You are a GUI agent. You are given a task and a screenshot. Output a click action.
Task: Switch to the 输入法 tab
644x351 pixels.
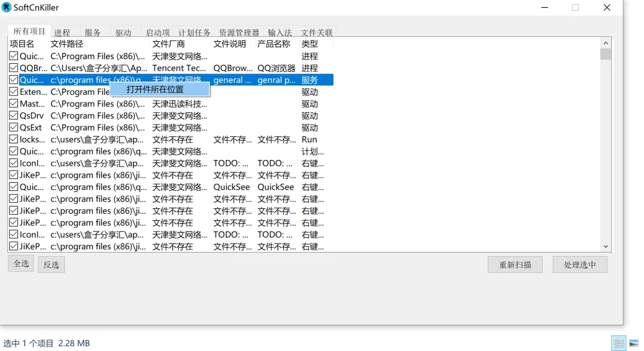[x=280, y=32]
